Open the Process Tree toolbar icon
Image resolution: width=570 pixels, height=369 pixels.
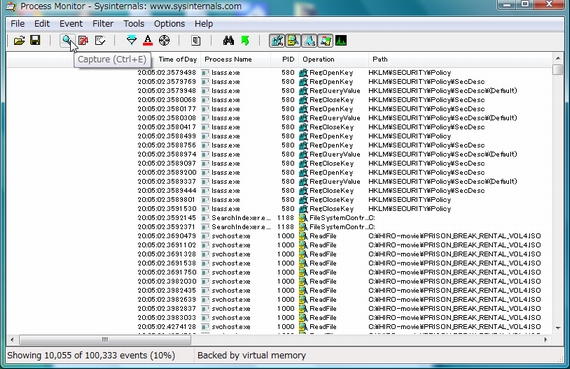[196, 40]
